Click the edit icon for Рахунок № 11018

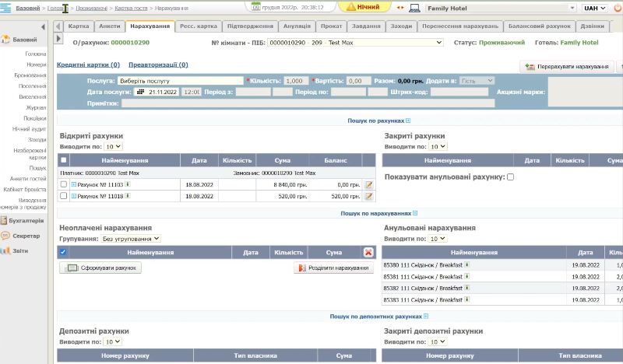click(369, 196)
